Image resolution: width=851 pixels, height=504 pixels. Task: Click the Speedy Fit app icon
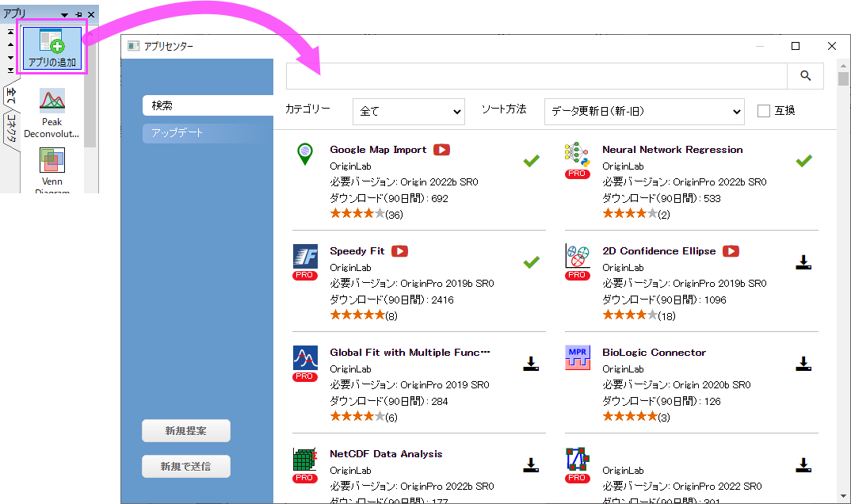(x=305, y=256)
